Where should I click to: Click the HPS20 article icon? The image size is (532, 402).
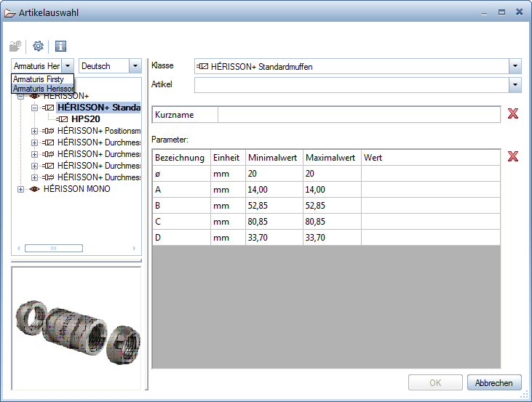coord(62,119)
